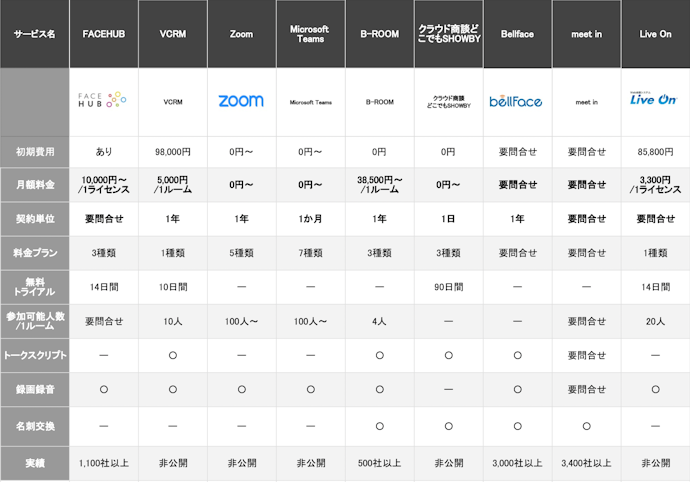Click the FACEHUB logo image
Viewport: 690px width, 482px height.
103,101
